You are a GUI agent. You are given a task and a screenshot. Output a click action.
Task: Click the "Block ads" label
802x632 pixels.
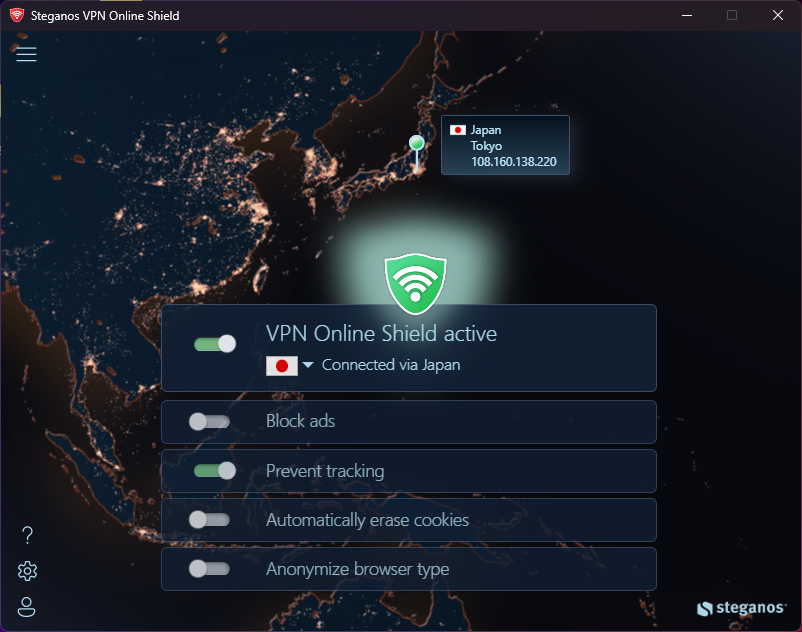300,421
